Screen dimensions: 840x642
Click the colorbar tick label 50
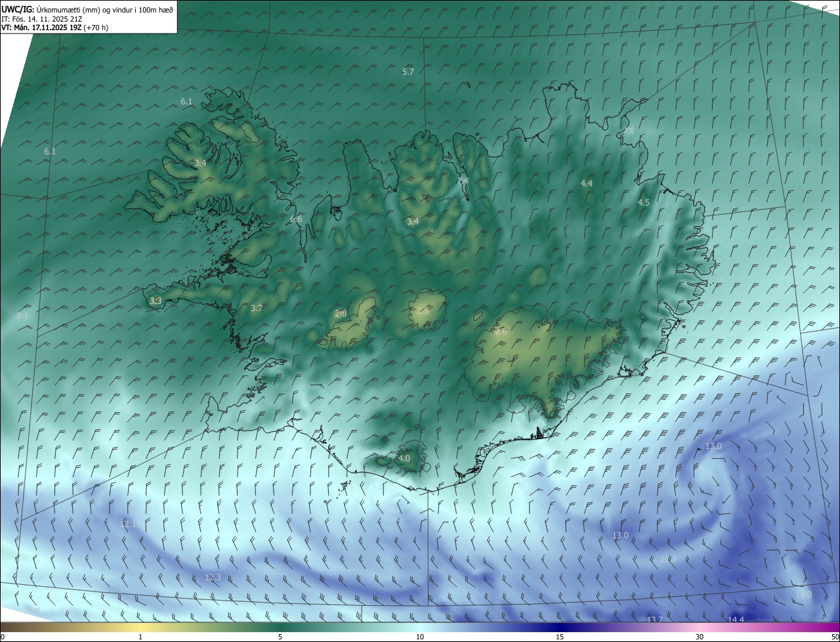(x=835, y=637)
